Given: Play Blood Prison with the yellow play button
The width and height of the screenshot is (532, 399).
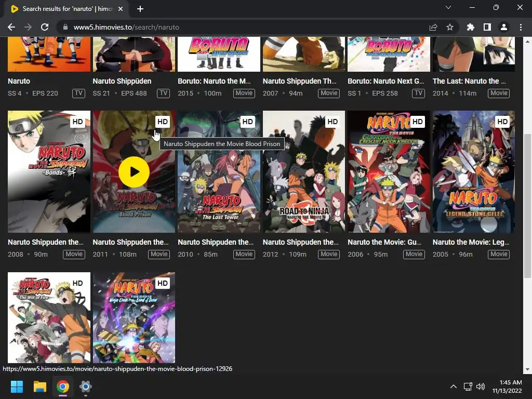Looking at the screenshot, I should [x=134, y=171].
